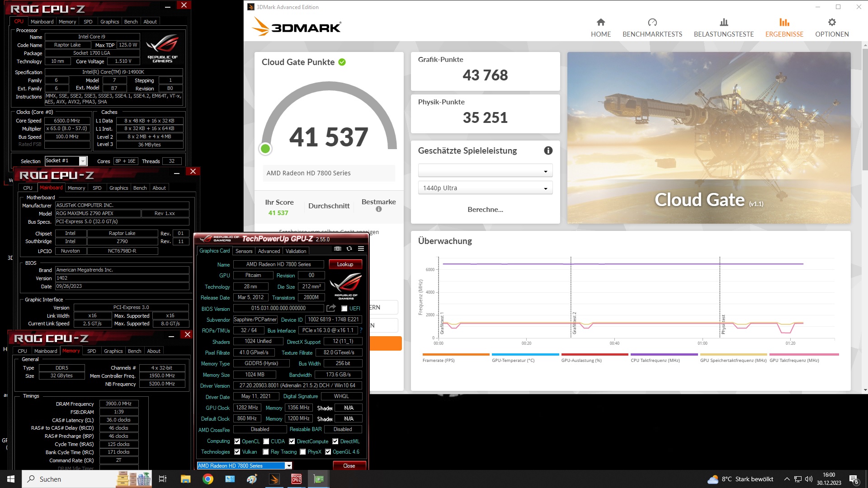The image size is (868, 488).
Task: Click the Bestmarke info icon
Action: [x=379, y=209]
